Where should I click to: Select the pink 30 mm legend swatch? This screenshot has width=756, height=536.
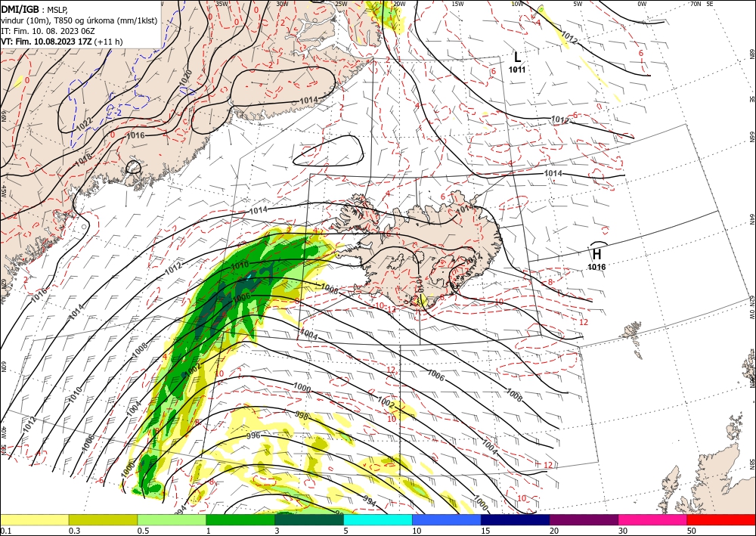click(653, 519)
